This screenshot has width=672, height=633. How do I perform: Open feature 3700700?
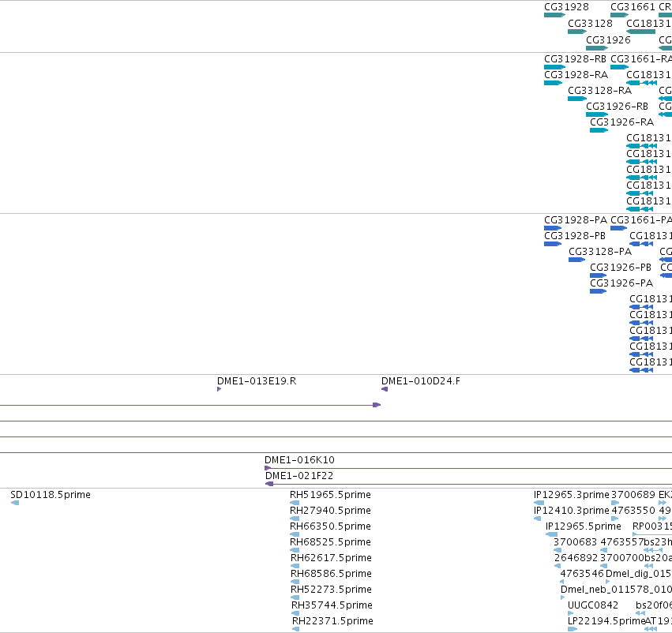pyautogui.click(x=603, y=566)
